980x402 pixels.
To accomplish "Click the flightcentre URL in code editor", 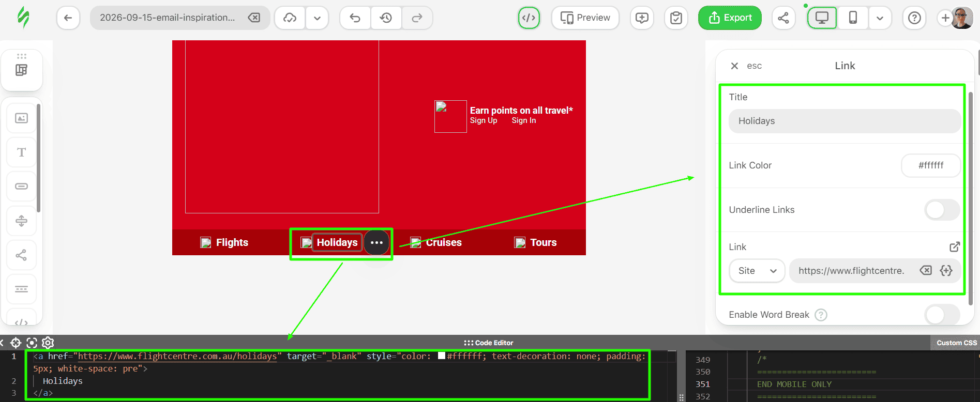I will (x=177, y=356).
